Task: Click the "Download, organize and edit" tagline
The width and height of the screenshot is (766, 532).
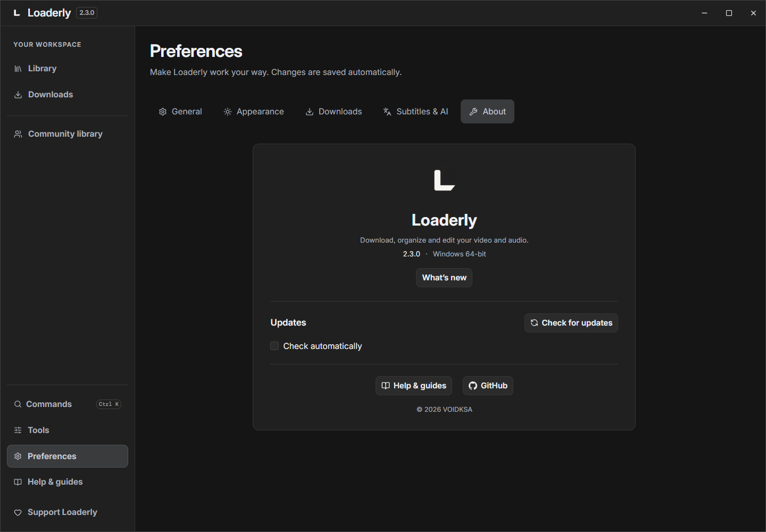Action: [x=444, y=240]
